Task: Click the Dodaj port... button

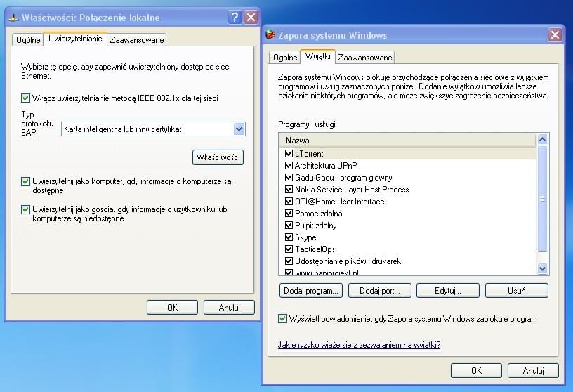Action: [x=380, y=291]
